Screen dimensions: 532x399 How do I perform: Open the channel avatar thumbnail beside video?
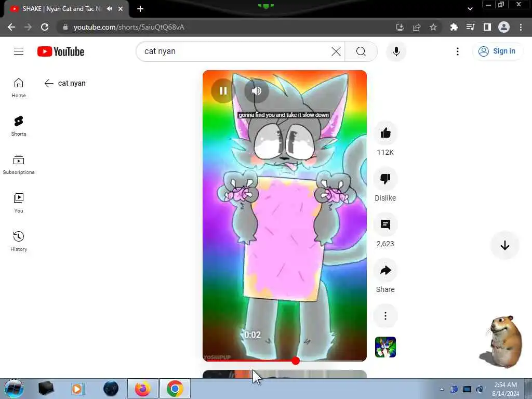[x=385, y=347]
